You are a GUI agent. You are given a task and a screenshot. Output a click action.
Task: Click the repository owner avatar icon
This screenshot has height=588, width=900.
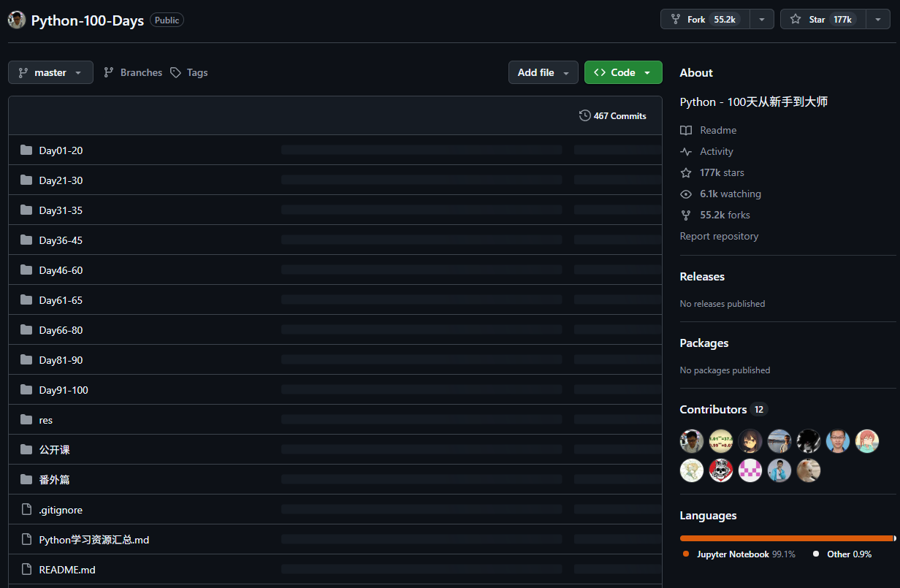(x=17, y=20)
